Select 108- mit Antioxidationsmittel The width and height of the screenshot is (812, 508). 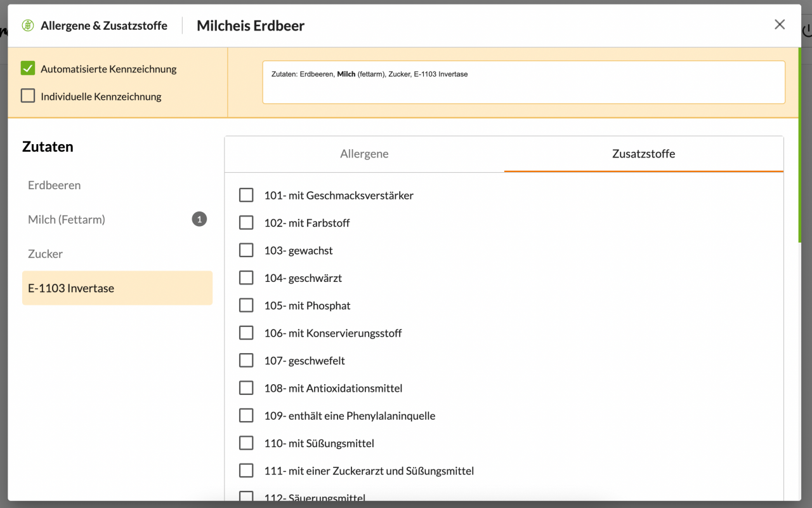[x=246, y=388]
